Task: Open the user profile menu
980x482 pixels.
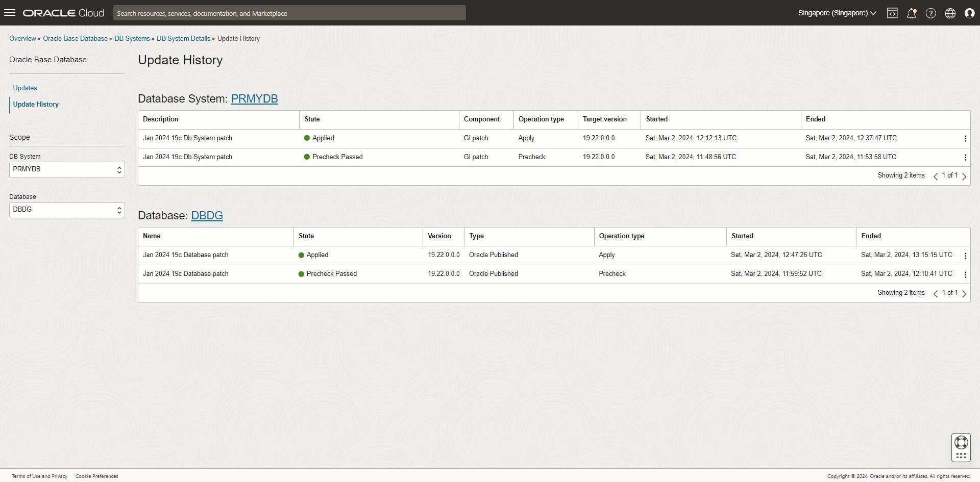Action: coord(970,13)
